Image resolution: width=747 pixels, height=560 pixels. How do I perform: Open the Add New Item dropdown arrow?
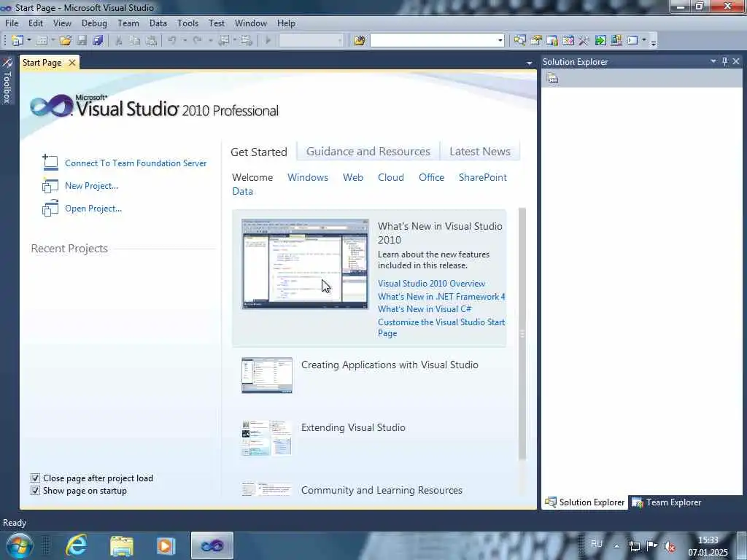click(53, 41)
